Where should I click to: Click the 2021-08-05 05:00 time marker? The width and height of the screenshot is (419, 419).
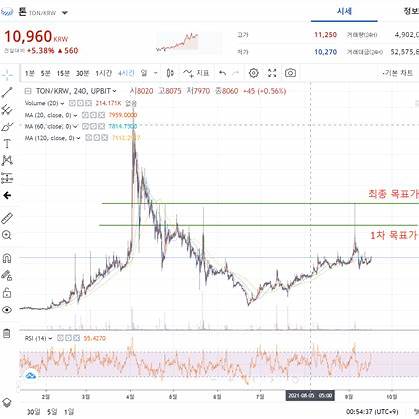click(x=310, y=396)
